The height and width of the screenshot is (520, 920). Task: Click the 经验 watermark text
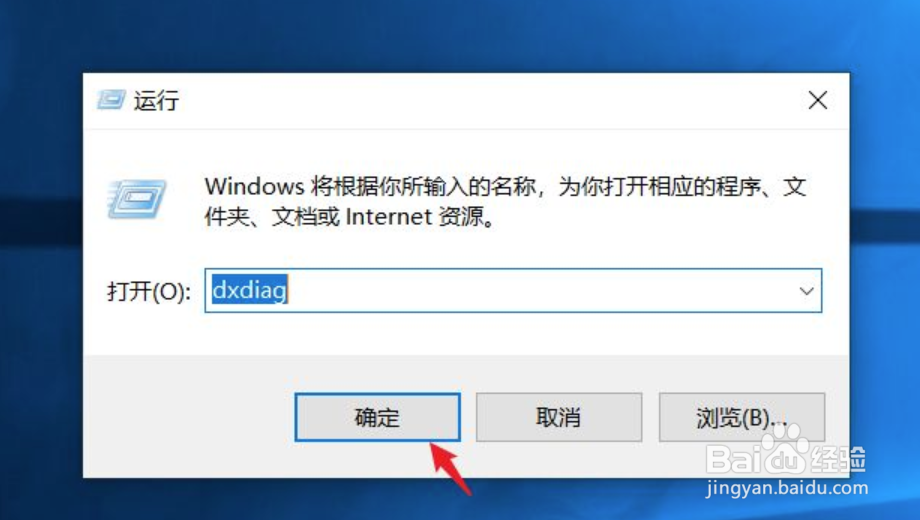(x=838, y=459)
